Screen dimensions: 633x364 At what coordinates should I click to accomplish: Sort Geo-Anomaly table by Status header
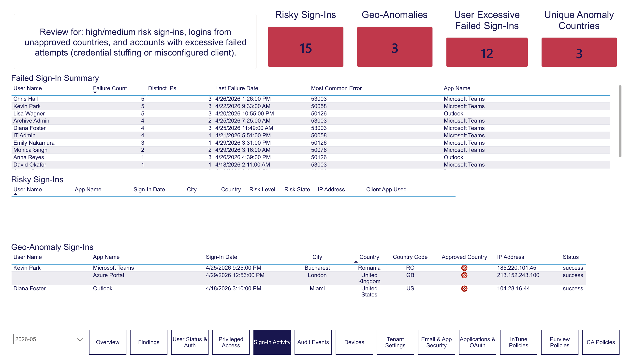(x=571, y=257)
